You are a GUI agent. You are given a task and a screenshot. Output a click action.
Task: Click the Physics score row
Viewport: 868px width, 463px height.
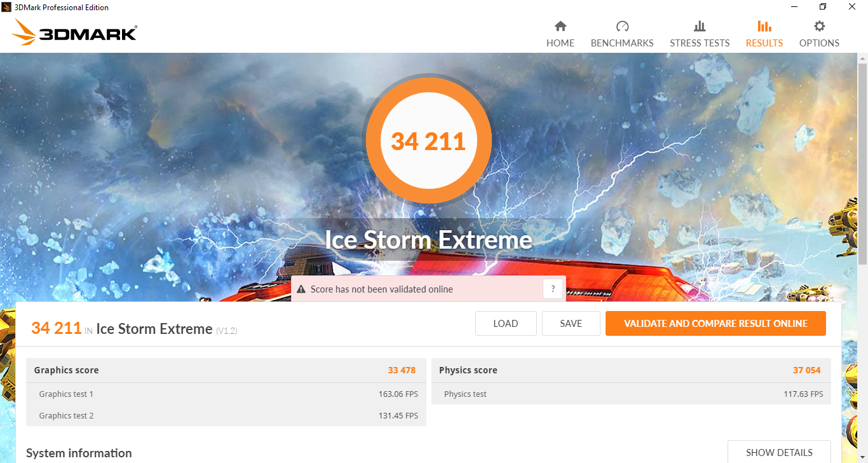[631, 370]
